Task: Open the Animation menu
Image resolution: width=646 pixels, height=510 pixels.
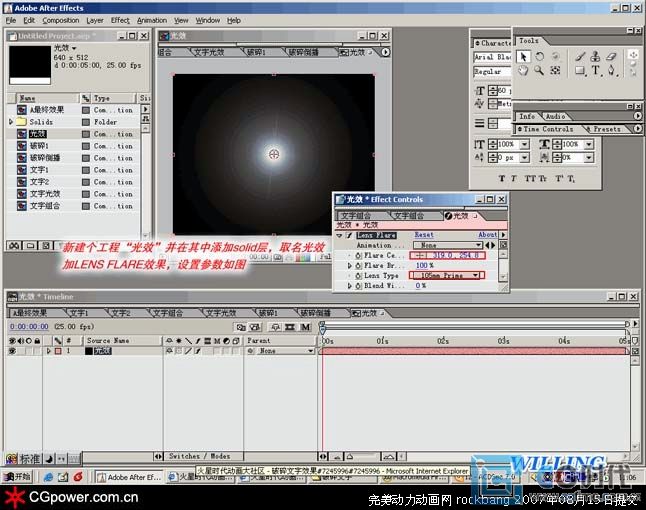Action: [x=152, y=20]
